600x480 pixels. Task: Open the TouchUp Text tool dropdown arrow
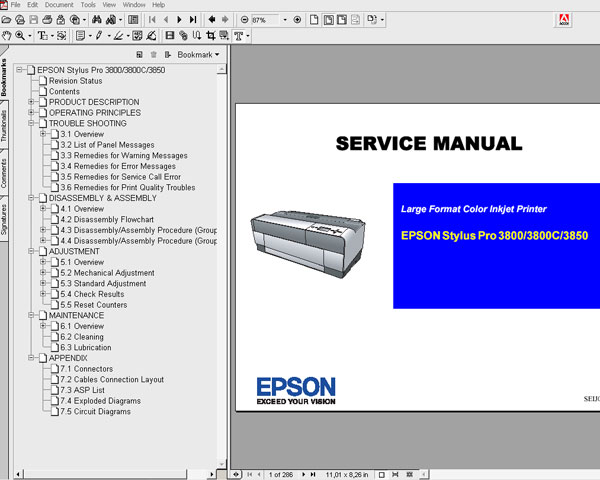[248, 36]
